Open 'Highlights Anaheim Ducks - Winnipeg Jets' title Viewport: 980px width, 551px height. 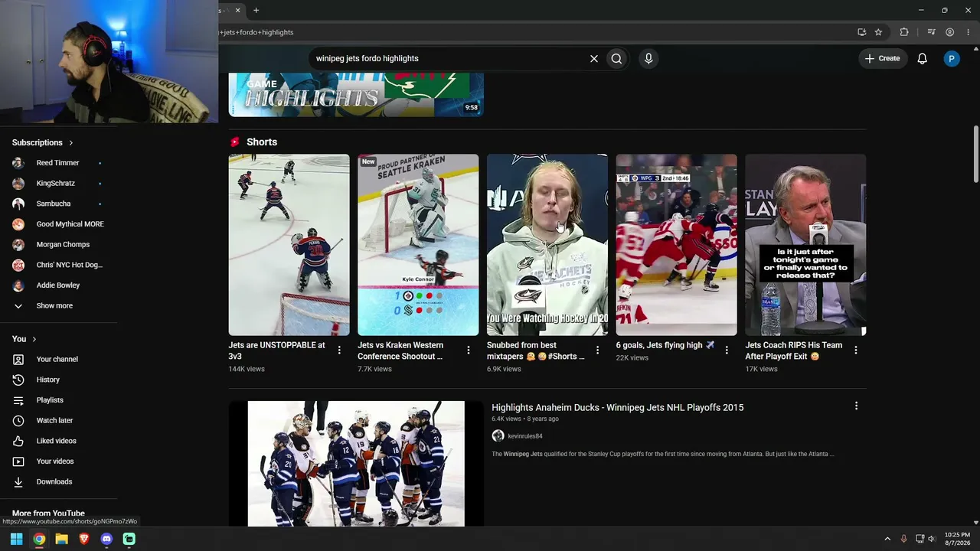[x=617, y=407]
